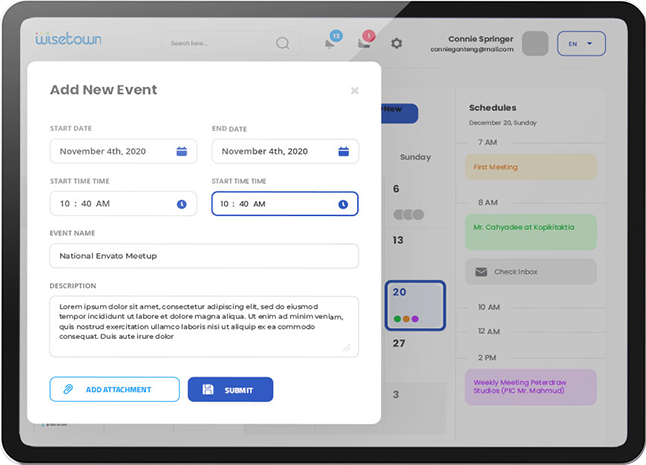Click Connie Springer's profile avatar

tap(535, 43)
